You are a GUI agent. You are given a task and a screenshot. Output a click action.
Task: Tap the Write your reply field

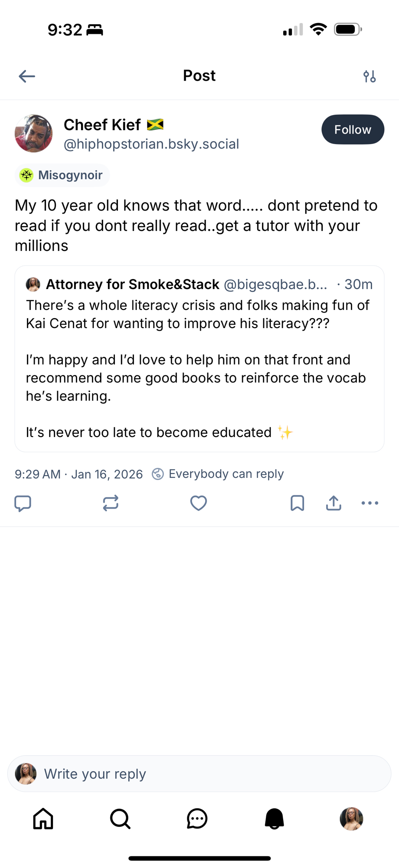(199, 774)
